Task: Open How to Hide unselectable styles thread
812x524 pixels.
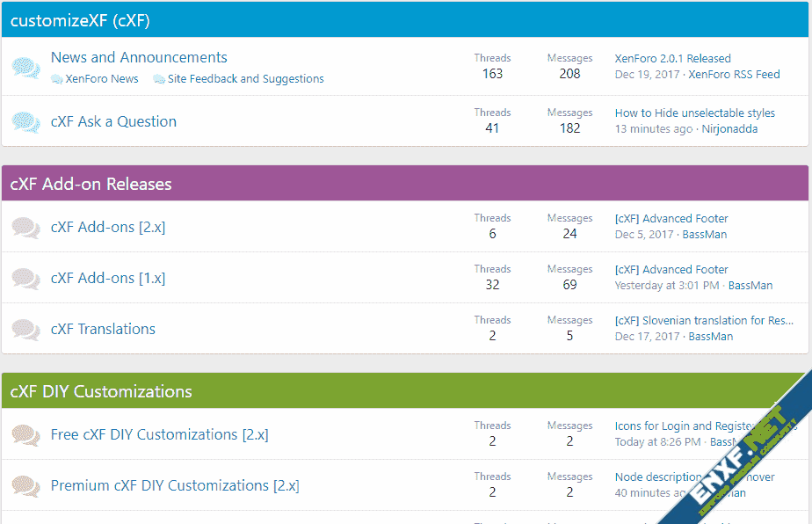Action: [x=694, y=113]
